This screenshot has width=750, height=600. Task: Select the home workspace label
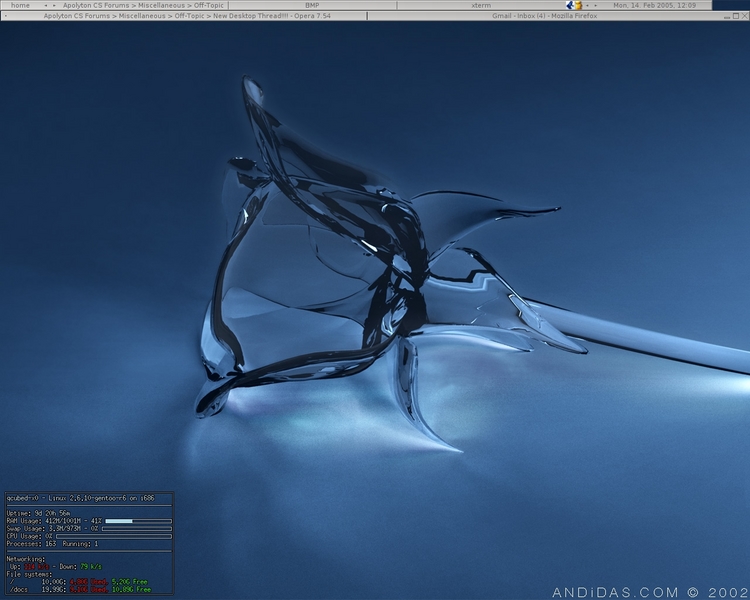(20, 5)
